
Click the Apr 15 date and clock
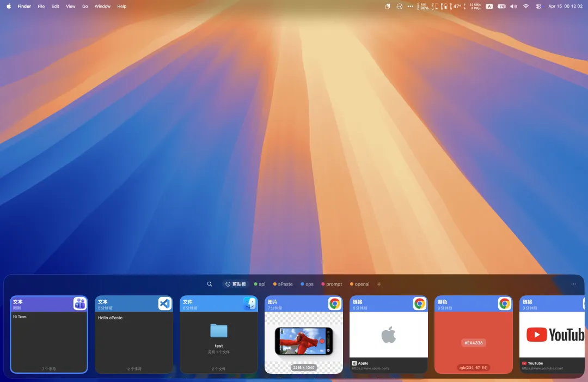click(x=565, y=7)
